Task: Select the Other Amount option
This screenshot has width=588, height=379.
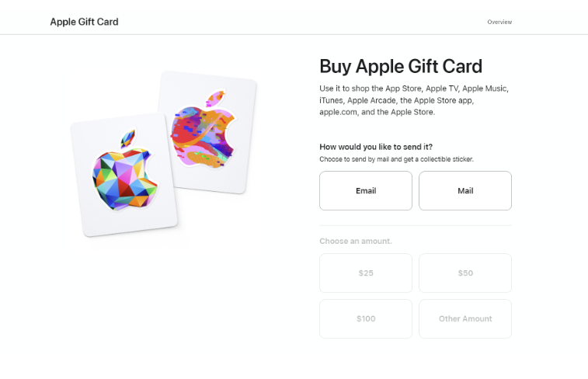Action: [x=465, y=319]
